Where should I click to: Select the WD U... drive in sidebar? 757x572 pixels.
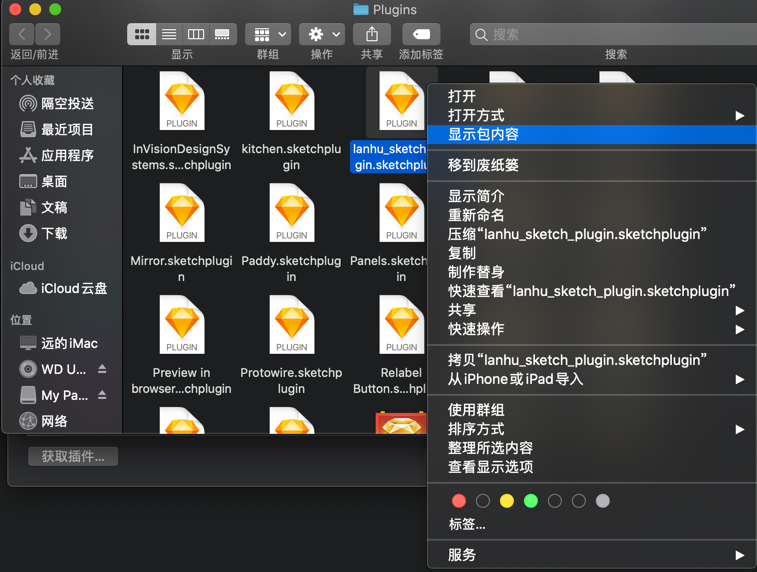pos(53,369)
